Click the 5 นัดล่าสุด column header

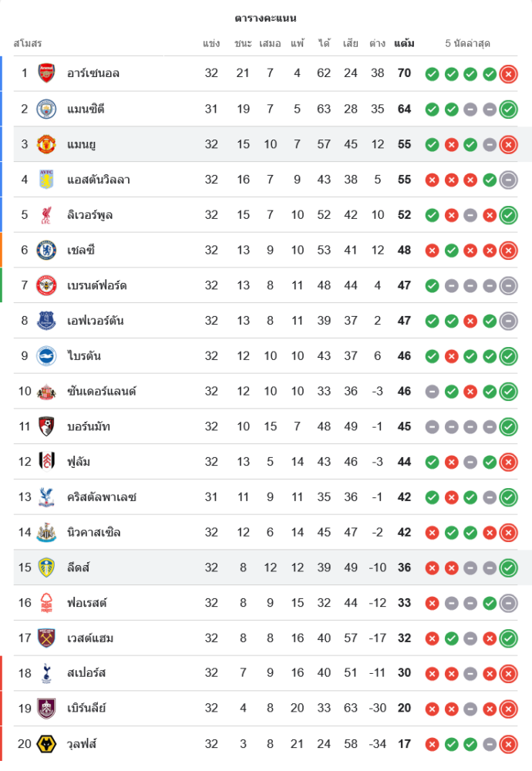point(468,43)
